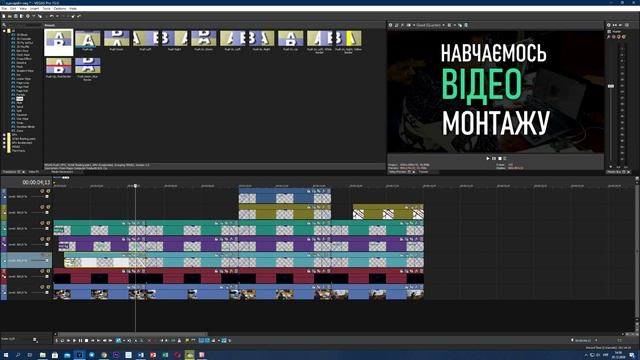Click the New project toolbar icon
This screenshot has width=640, height=360.
[x=4, y=16]
